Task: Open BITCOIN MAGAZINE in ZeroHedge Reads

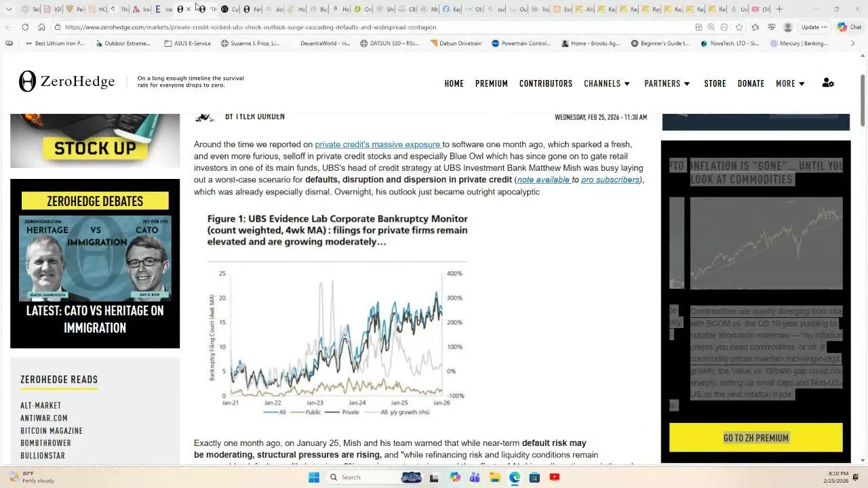Action: [x=52, y=430]
